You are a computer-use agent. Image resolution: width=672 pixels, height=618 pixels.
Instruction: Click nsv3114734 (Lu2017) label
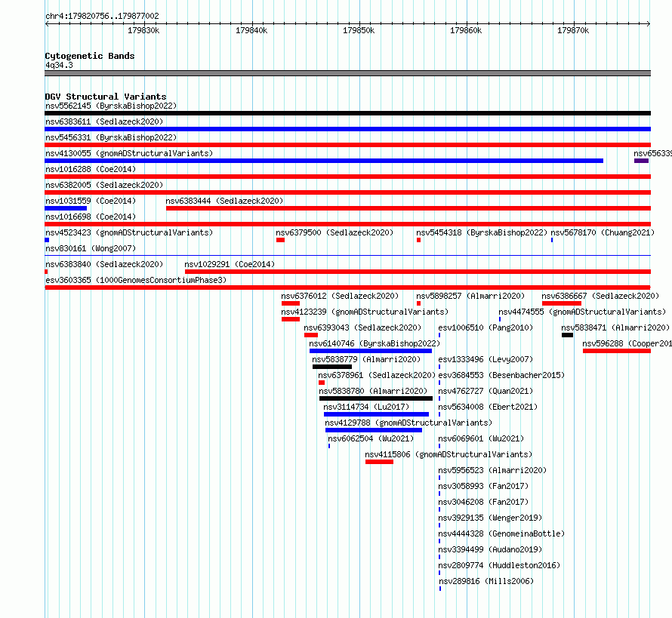point(366,407)
